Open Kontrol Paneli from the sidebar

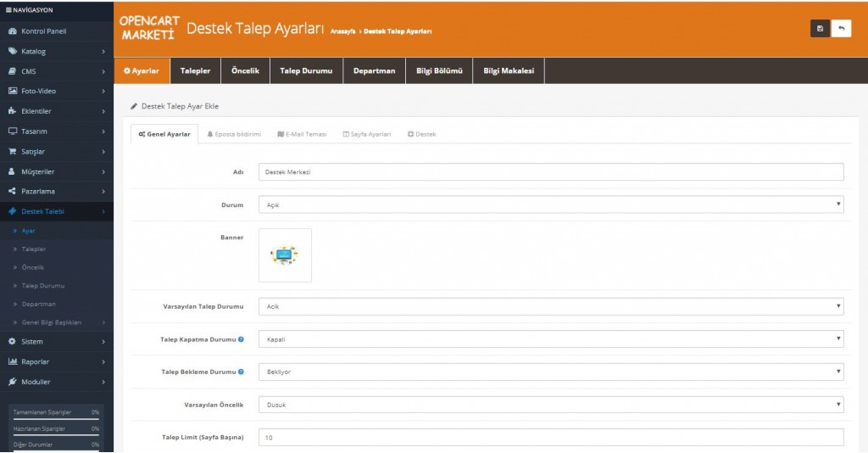click(43, 31)
